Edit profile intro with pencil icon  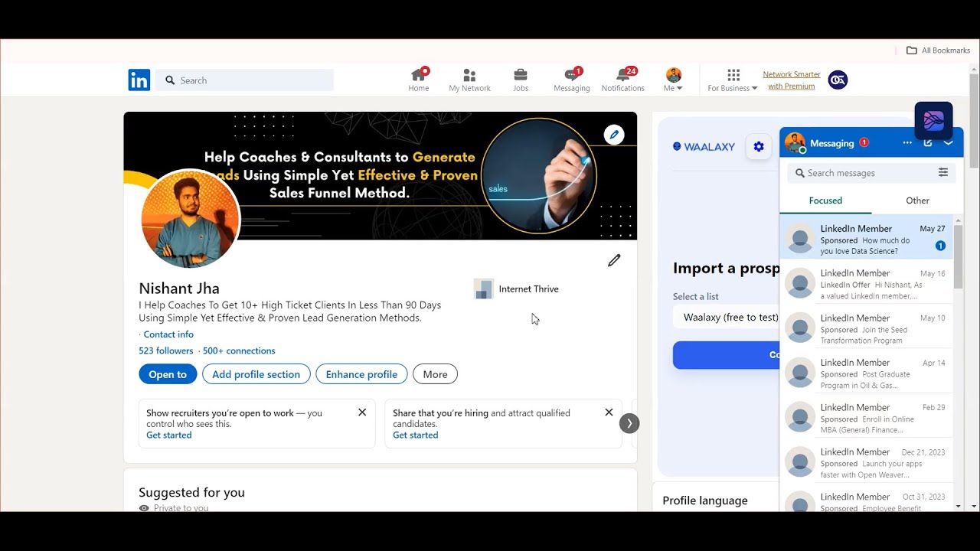tap(614, 261)
